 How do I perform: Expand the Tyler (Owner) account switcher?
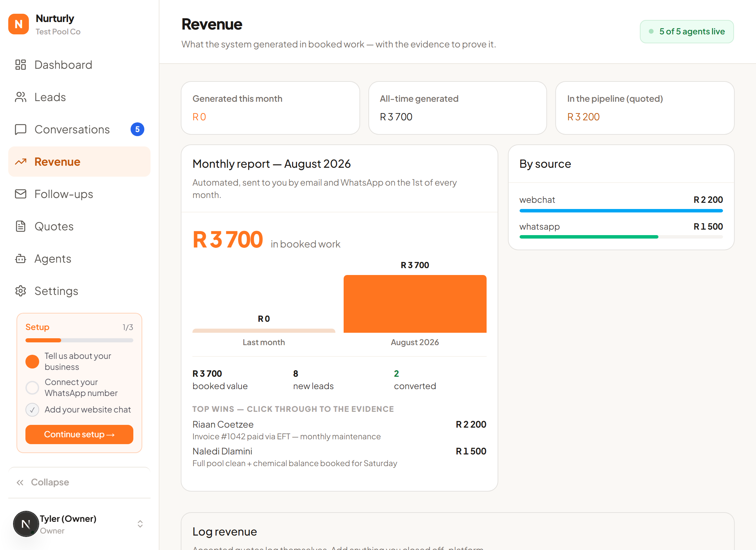[140, 524]
